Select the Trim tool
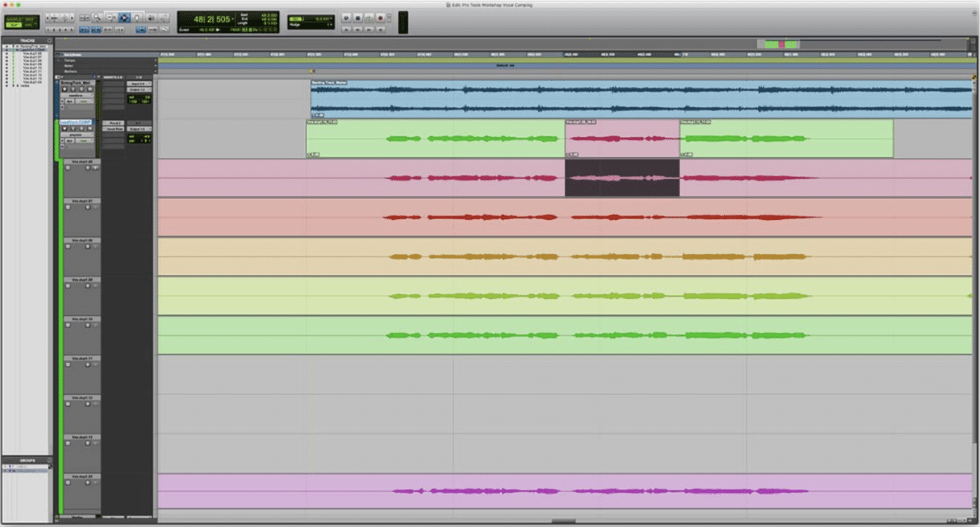The image size is (980, 527). pyautogui.click(x=110, y=18)
